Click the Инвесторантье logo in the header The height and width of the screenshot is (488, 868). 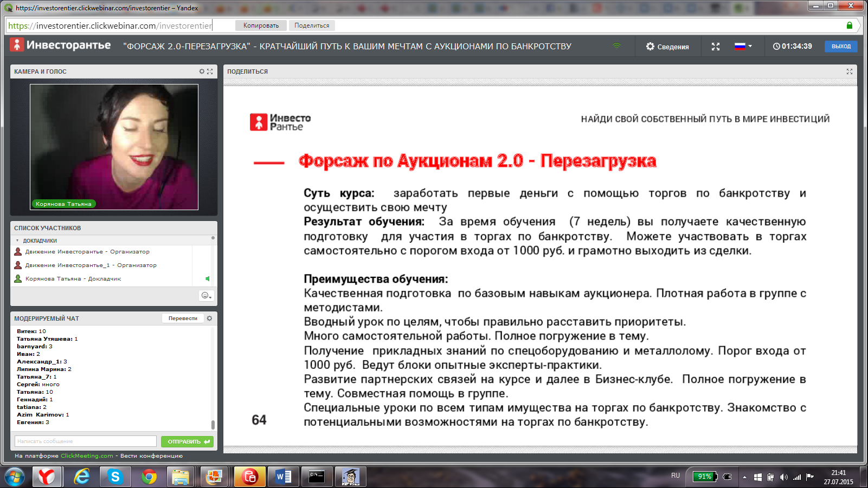(60, 45)
